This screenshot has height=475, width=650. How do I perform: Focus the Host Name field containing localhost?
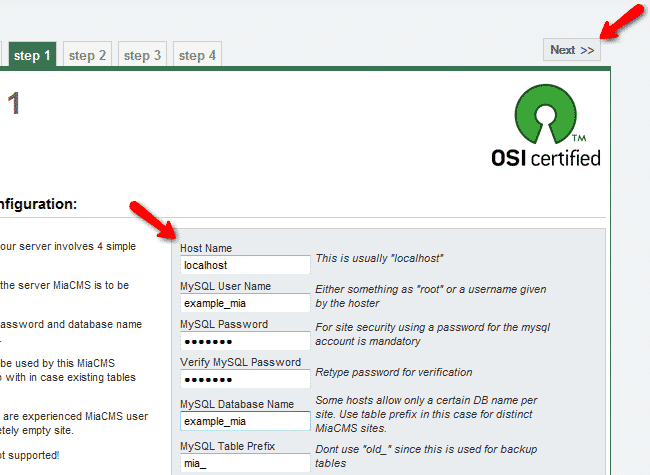click(245, 265)
